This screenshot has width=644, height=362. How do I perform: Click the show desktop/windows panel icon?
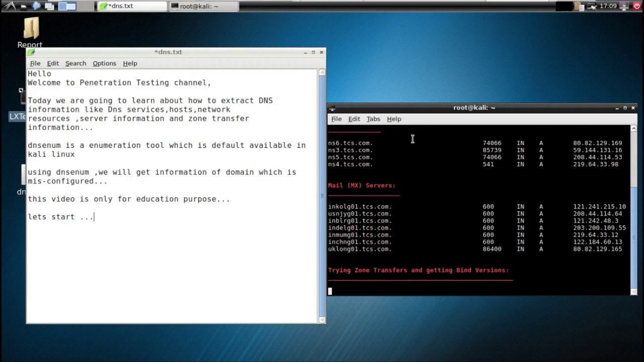49,7
